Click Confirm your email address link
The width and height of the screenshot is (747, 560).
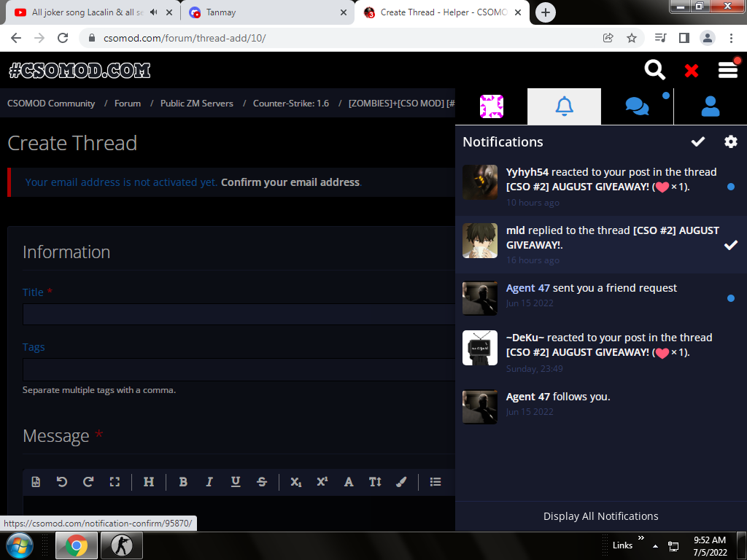click(x=290, y=182)
